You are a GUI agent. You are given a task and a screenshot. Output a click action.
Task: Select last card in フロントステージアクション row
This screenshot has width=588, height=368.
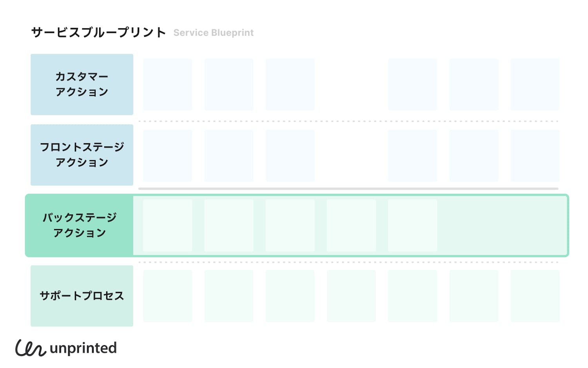coord(535,155)
